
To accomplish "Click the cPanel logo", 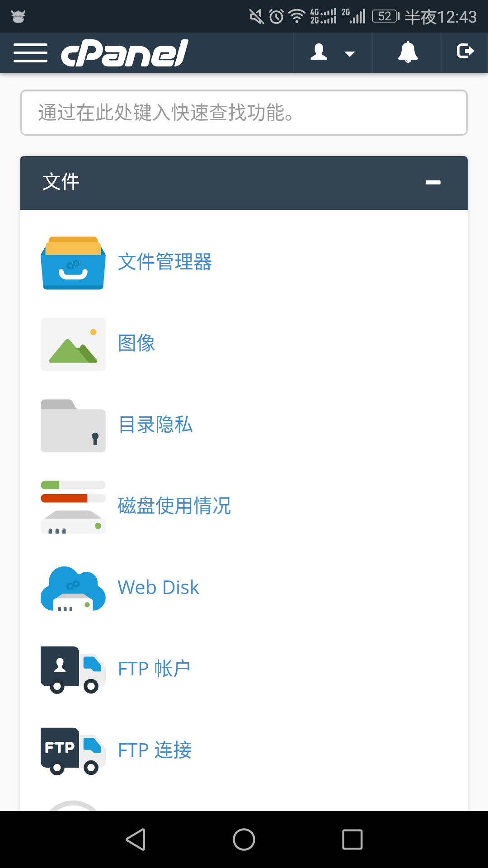I will point(125,53).
